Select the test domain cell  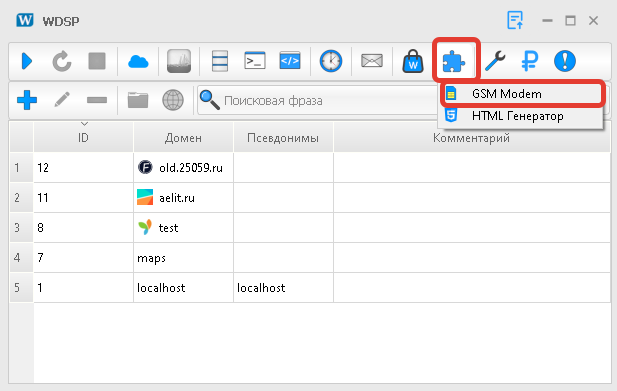point(183,227)
